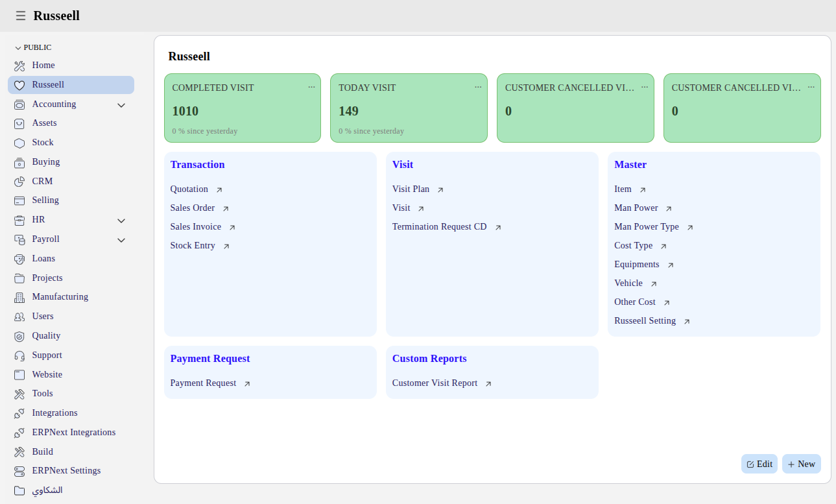Click the hamburger menu icon

point(21,16)
